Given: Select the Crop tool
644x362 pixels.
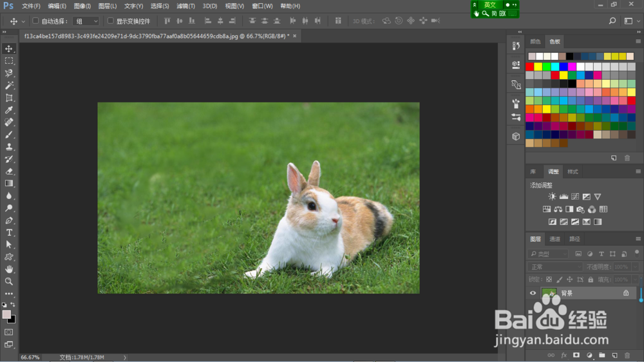Looking at the screenshot, I should pyautogui.click(x=9, y=98).
